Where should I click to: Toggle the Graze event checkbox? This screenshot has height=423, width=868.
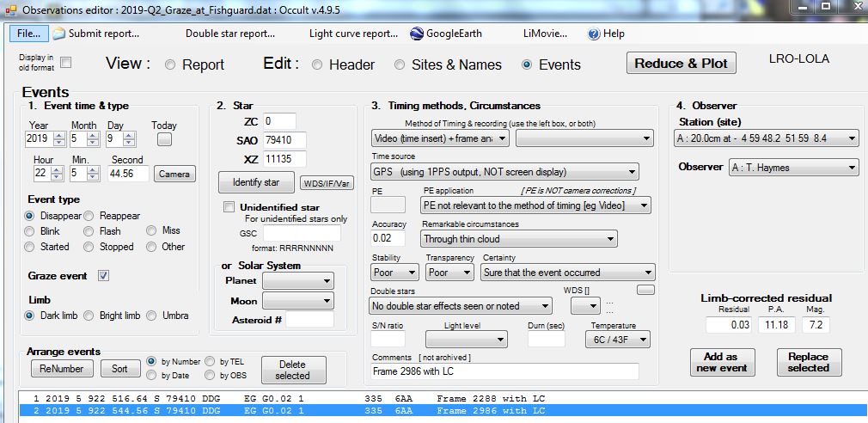pyautogui.click(x=104, y=276)
